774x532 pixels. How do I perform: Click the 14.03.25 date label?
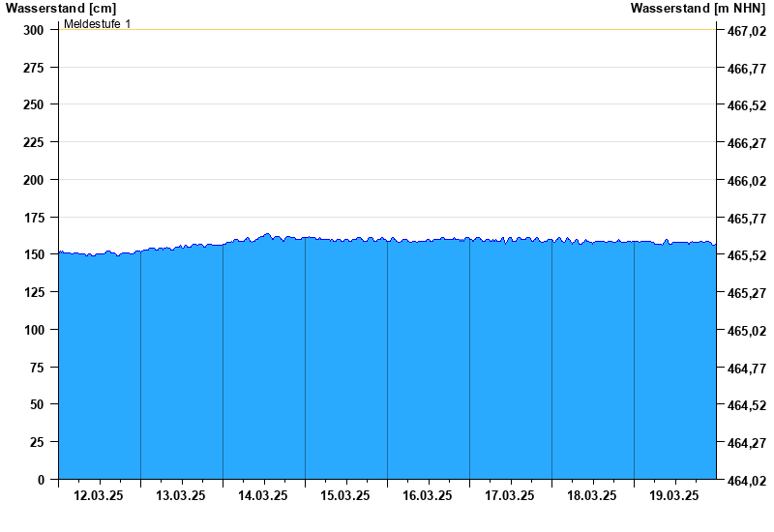(263, 495)
